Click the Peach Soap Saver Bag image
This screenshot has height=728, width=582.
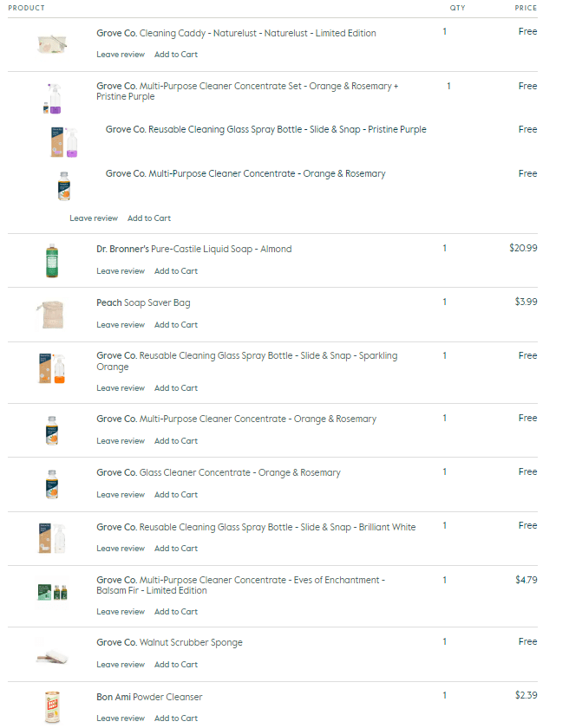(x=50, y=314)
